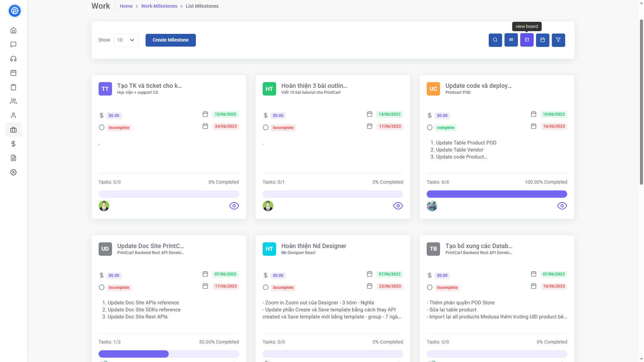Go to Work-Milestones breadcrumb link
The image size is (644, 362).
159,6
